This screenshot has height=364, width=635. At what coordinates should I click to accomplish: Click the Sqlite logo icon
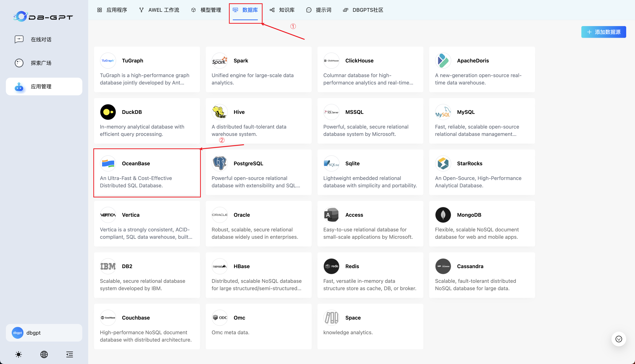pos(331,163)
